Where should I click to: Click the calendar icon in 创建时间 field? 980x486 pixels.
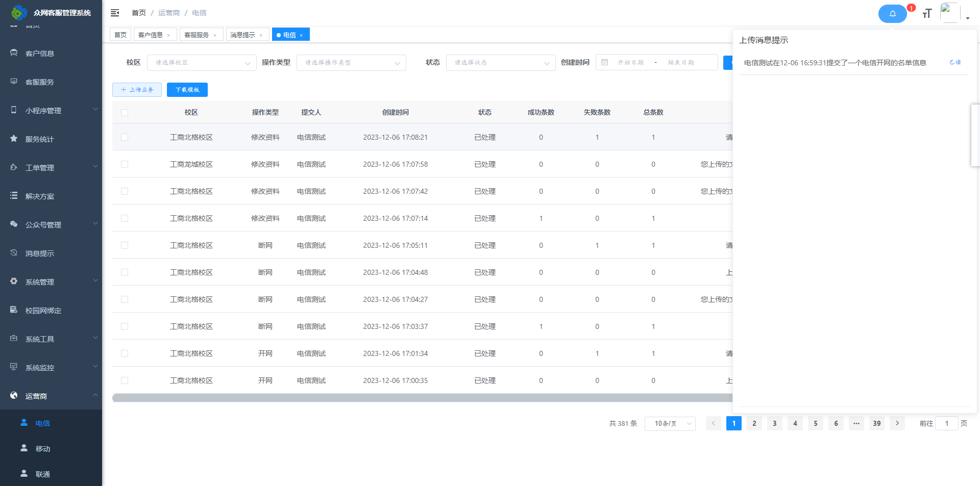click(605, 62)
